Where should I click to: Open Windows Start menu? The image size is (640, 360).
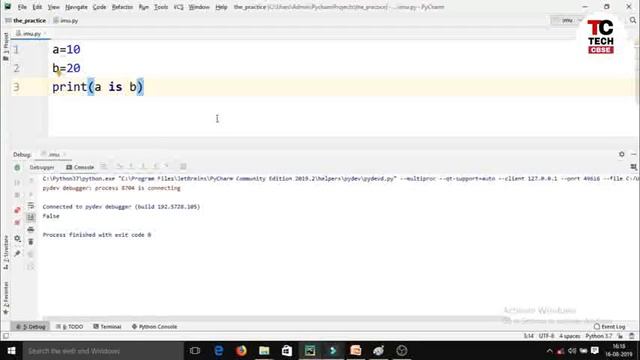pos(11,351)
